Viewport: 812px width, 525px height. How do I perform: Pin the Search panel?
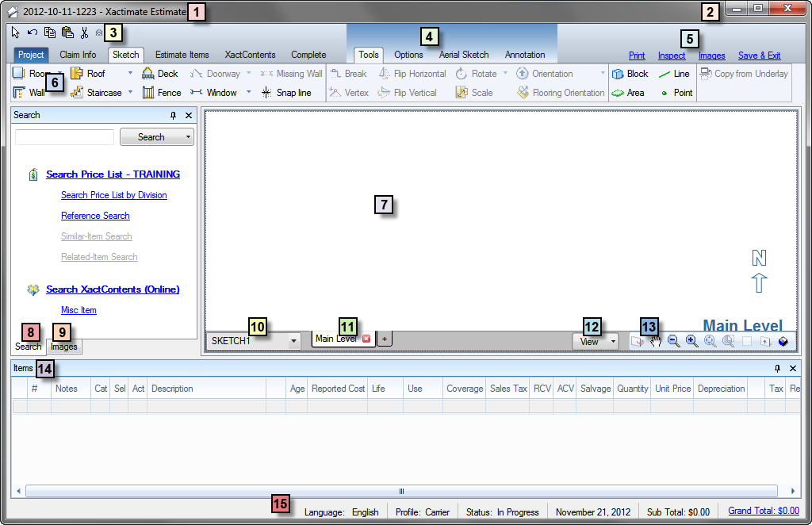(x=174, y=116)
